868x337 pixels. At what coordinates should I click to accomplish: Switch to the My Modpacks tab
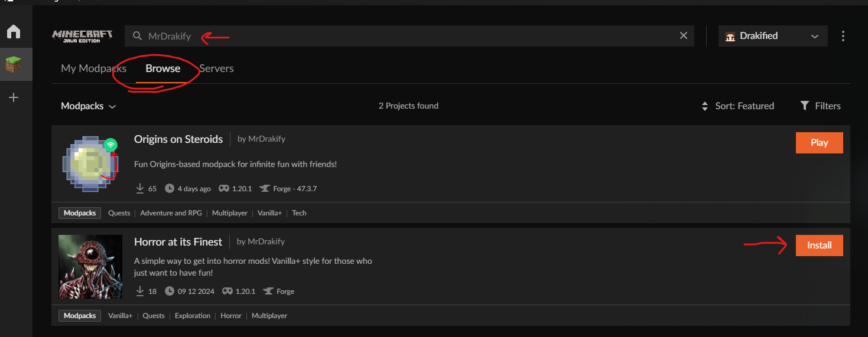(x=93, y=68)
